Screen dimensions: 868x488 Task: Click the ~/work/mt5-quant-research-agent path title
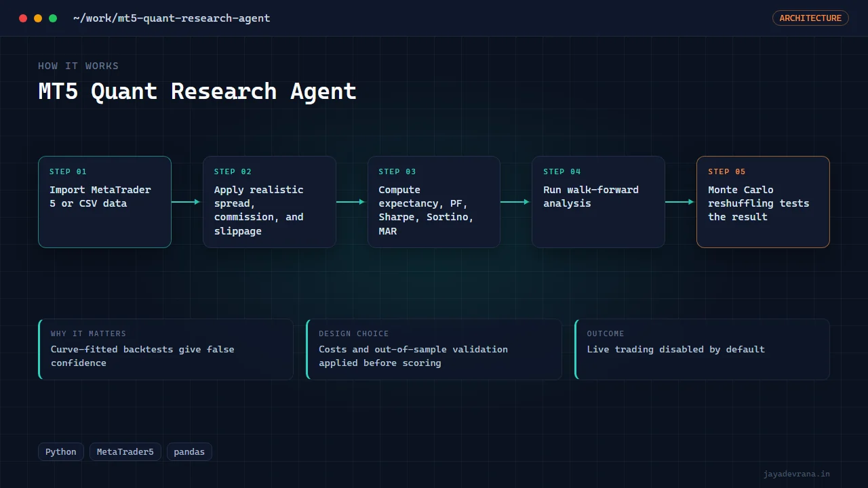172,18
